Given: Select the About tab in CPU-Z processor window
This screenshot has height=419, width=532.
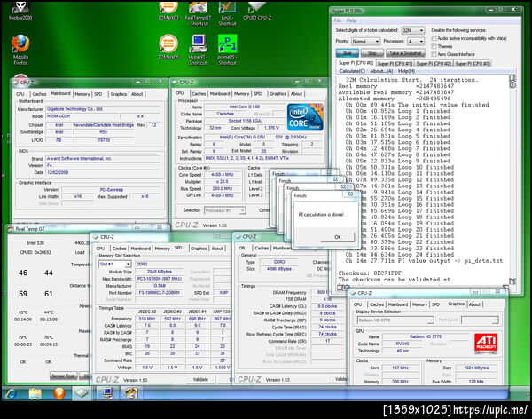Looking at the screenshot, I should pos(296,93).
